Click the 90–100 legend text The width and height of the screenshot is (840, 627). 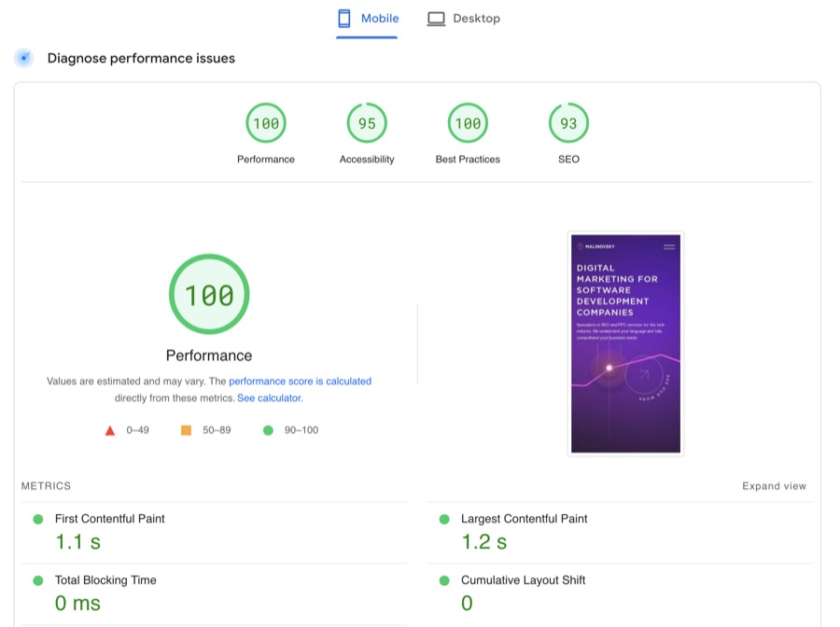tap(301, 430)
